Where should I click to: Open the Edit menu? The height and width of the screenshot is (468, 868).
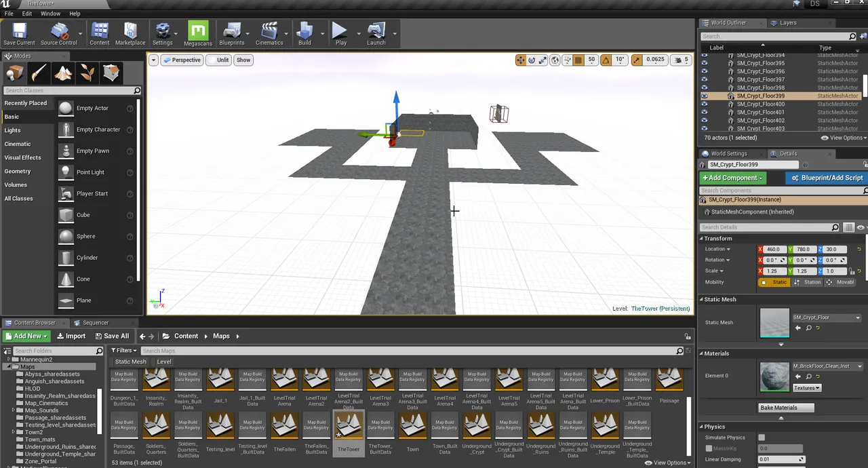(27, 14)
